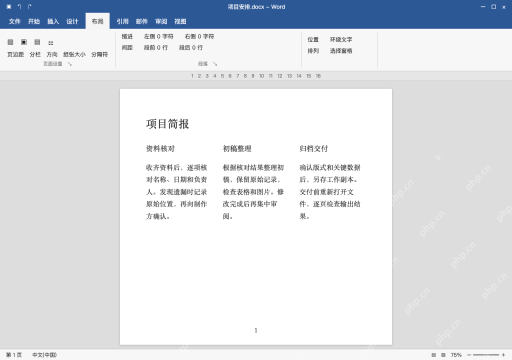Viewport: 512px width, 360px height.
Task: Open the 页面设置 dialog launcher arrow
Action: pos(70,64)
